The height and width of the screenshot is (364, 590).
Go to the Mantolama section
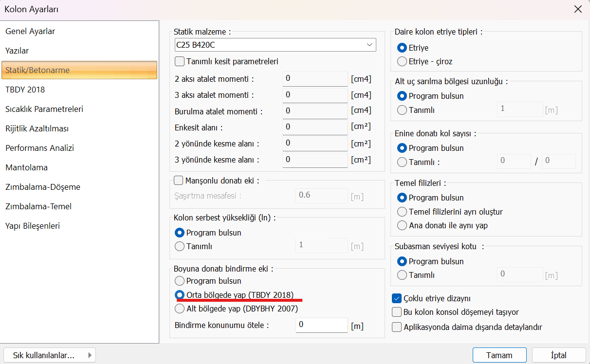79,167
